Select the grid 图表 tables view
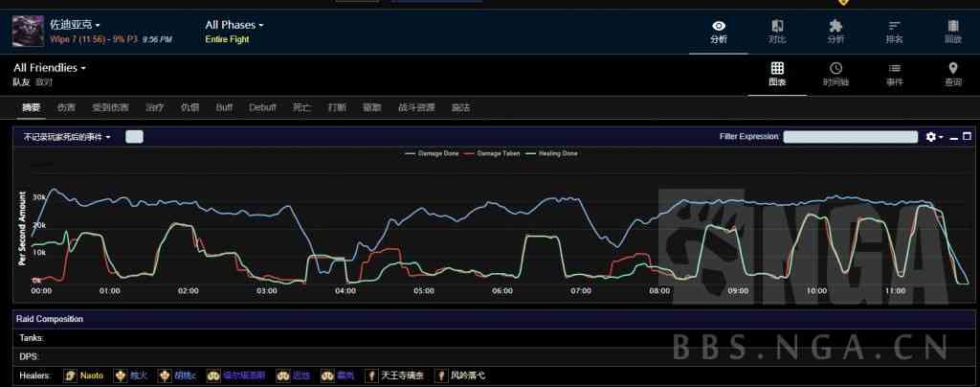The image size is (980, 387). tap(777, 75)
